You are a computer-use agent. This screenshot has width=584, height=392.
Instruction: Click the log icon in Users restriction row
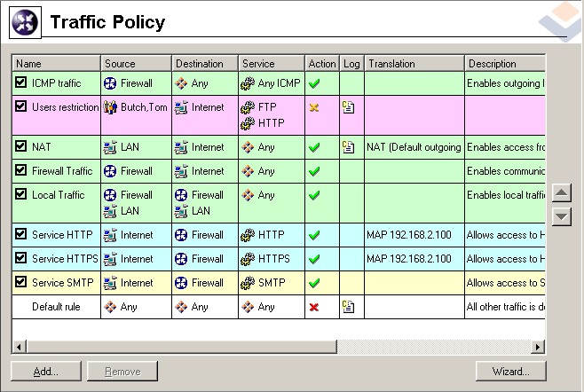coord(348,107)
